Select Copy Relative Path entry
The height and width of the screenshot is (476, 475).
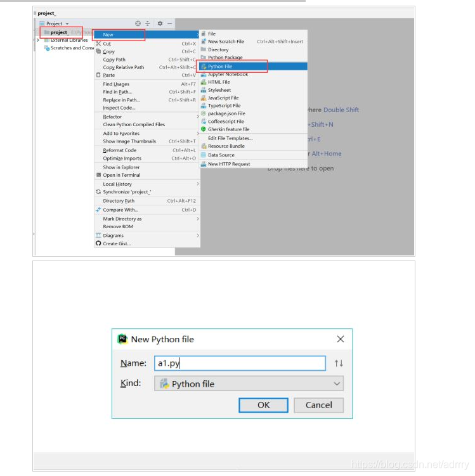146,67
